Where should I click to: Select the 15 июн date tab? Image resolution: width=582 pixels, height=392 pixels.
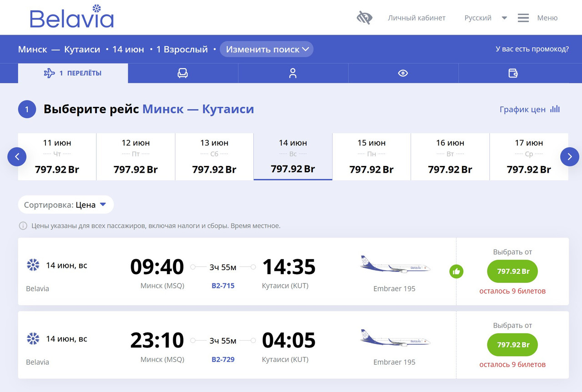pyautogui.click(x=371, y=157)
